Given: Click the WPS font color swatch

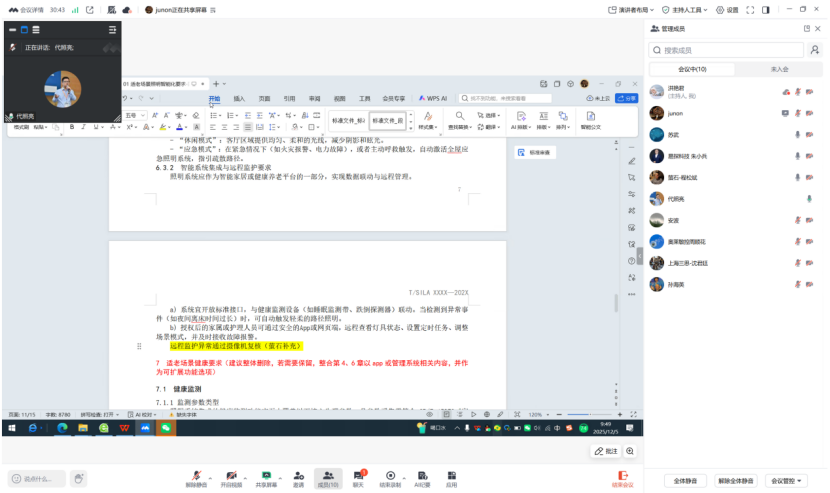Looking at the screenshot, I should (179, 127).
